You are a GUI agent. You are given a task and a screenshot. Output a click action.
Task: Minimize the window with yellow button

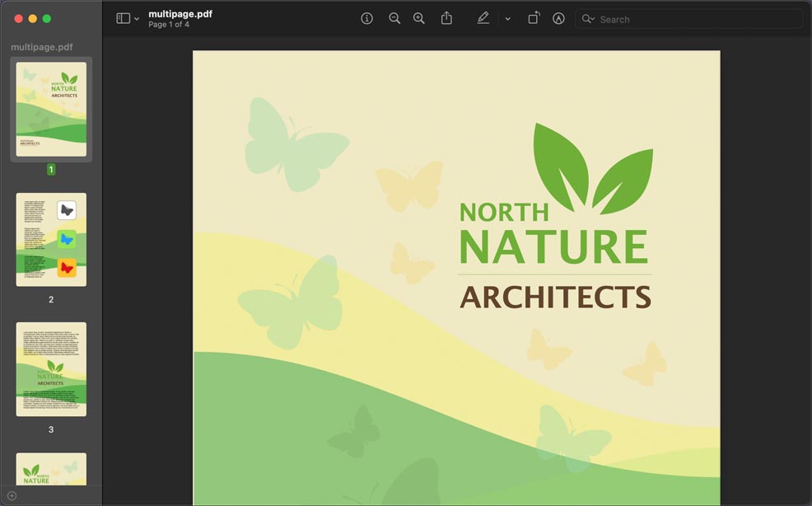coord(33,19)
